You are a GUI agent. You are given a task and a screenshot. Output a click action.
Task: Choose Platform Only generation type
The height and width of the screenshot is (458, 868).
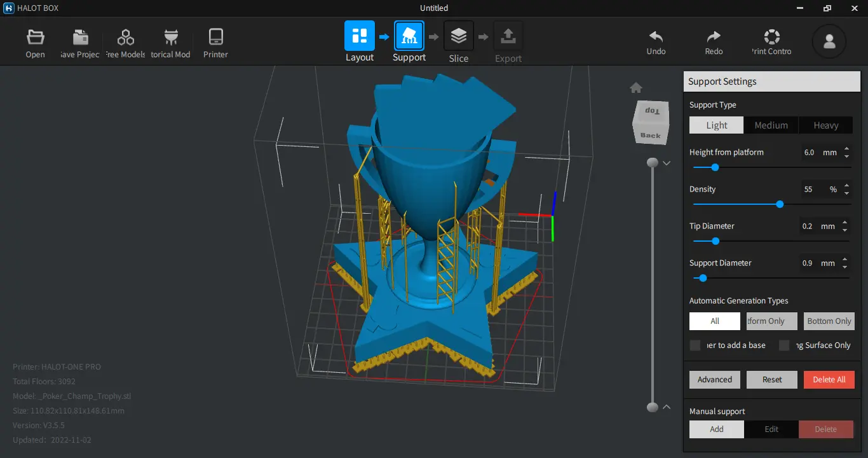point(772,321)
